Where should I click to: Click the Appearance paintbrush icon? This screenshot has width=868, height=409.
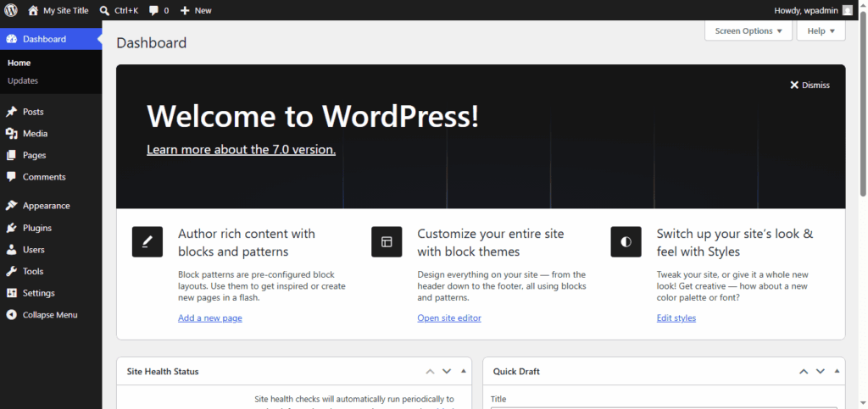tap(12, 206)
